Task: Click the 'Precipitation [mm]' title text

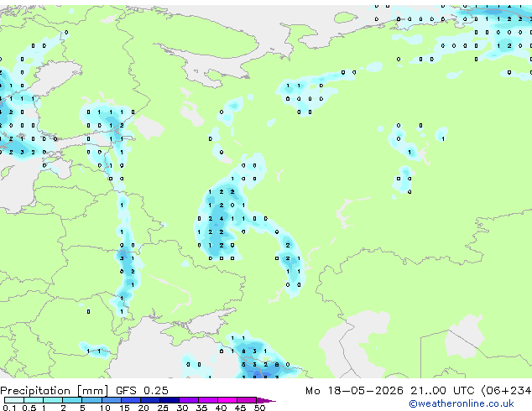Action: point(55,391)
